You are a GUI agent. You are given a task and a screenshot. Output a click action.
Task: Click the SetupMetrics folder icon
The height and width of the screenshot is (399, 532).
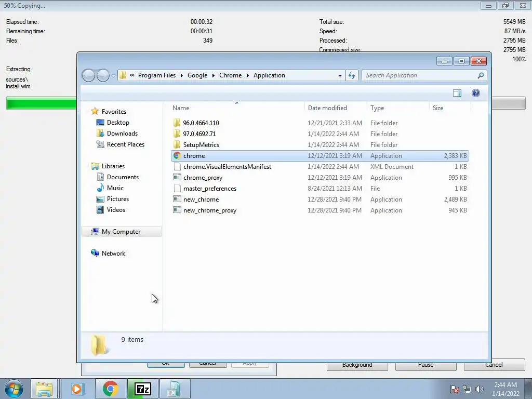177,144
